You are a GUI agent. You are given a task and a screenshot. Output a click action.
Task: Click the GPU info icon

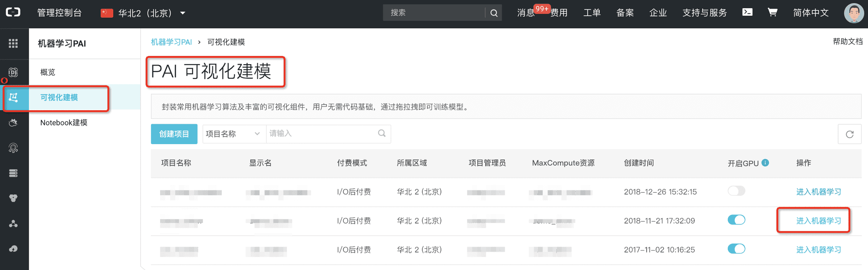[766, 163]
